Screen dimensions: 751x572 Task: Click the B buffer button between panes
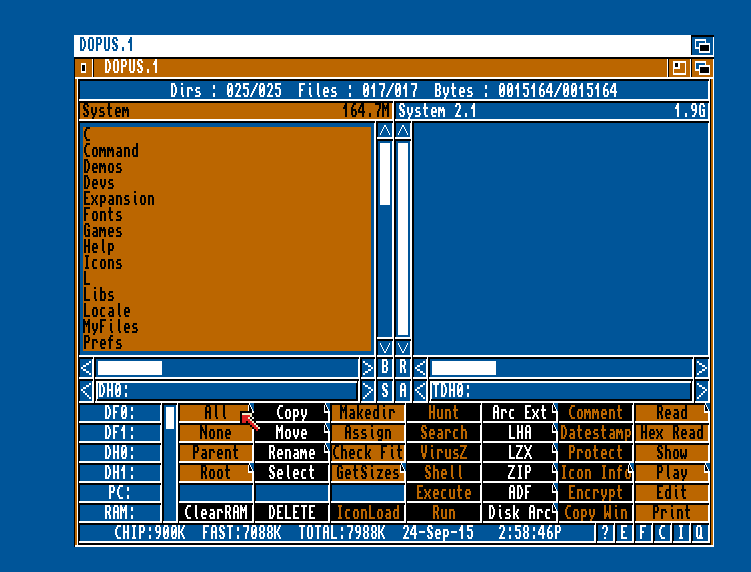[385, 367]
